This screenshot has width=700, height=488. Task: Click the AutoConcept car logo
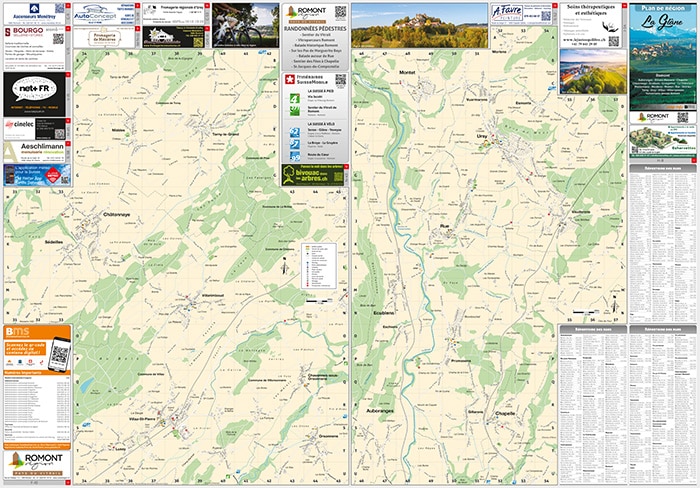click(x=95, y=12)
